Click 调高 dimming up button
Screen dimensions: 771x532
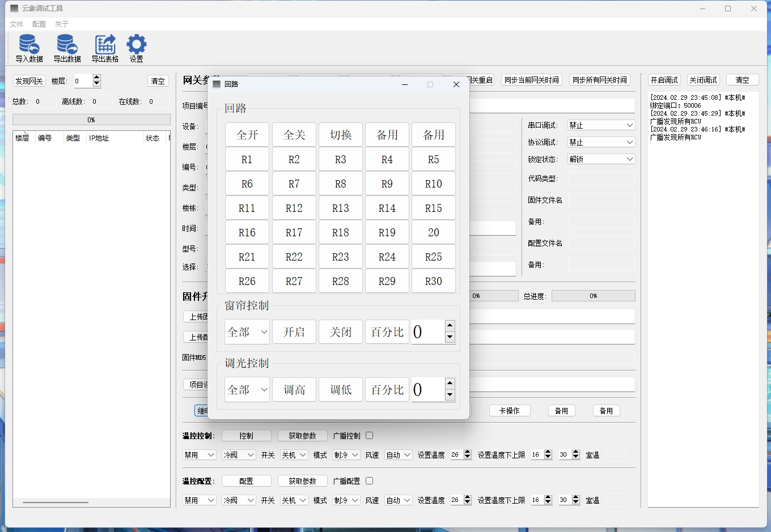[x=294, y=390]
